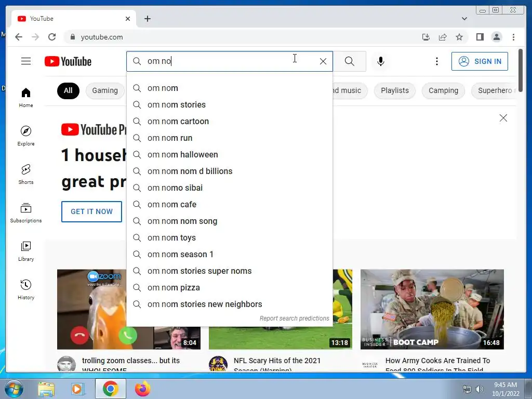Viewport: 532px width, 399px height.
Task: Choose suggestion "om nom cafe"
Action: (x=230, y=205)
